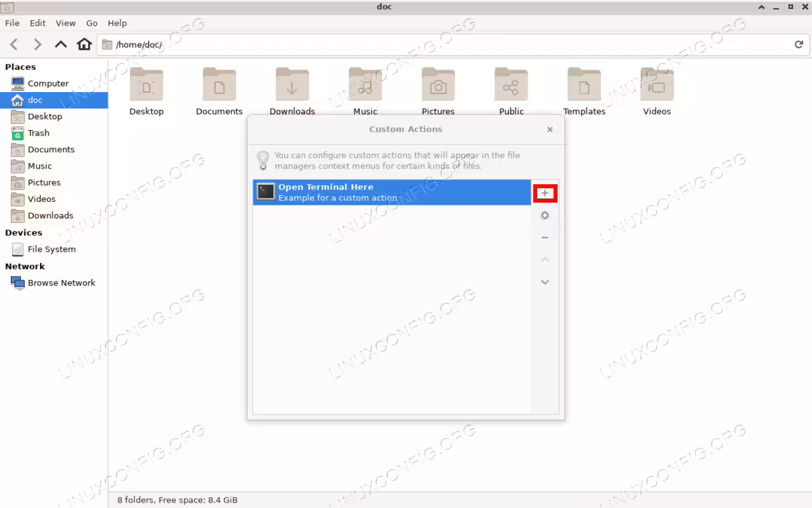
Task: Open the Desktop folder icon
Action: click(146, 85)
